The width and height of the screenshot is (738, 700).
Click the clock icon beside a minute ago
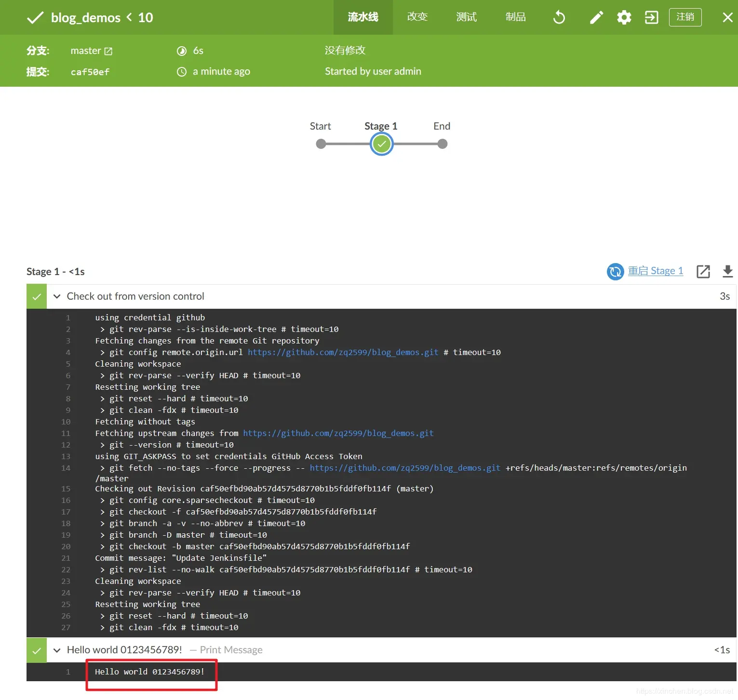(182, 72)
